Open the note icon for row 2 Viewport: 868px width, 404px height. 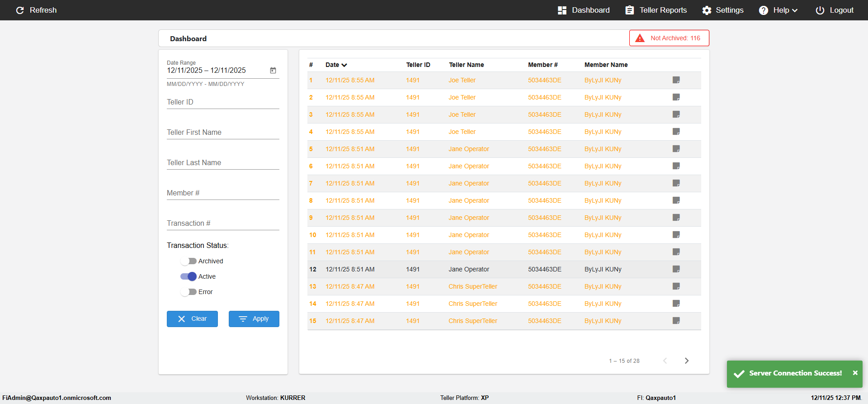[676, 97]
